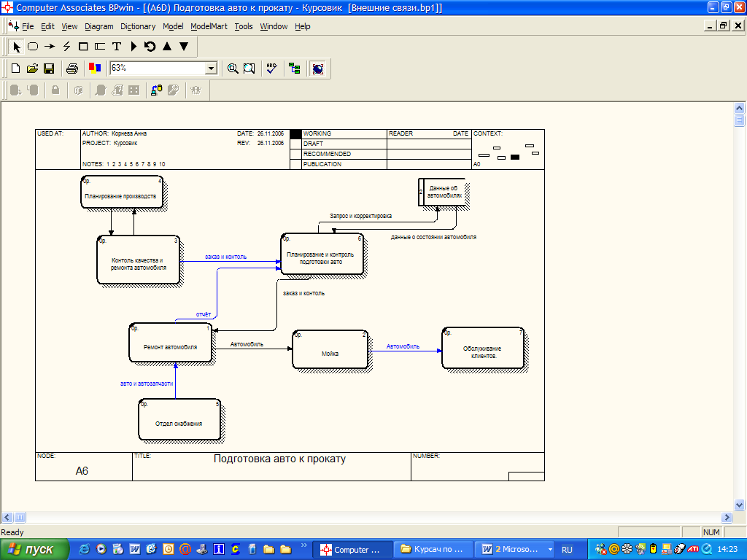Screen dimensions: 747x560
Task: Click the 'авто и автозапчасти' arrow label
Action: (146, 384)
